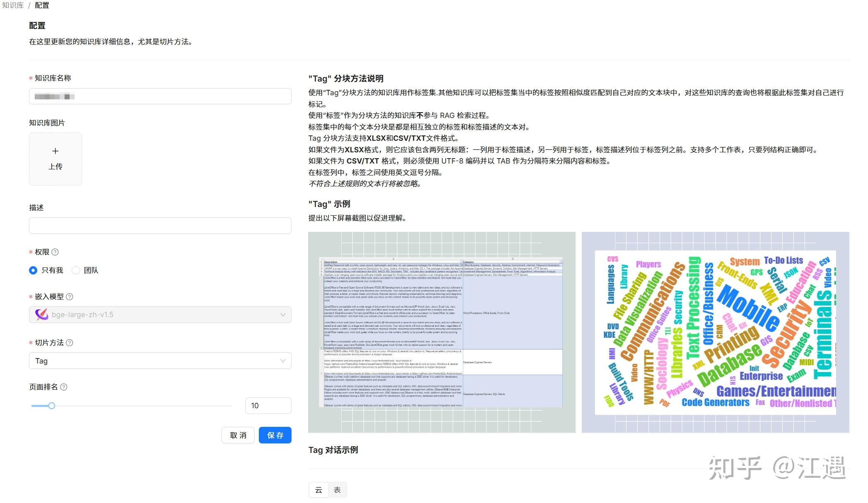868x503 pixels.
Task: Select the 云 tab below Tag 对话示例
Action: [x=318, y=489]
